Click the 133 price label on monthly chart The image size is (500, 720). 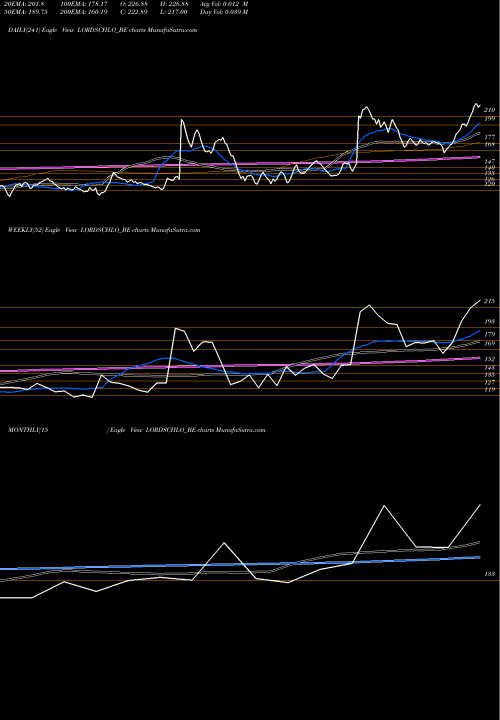pyautogui.click(x=489, y=574)
